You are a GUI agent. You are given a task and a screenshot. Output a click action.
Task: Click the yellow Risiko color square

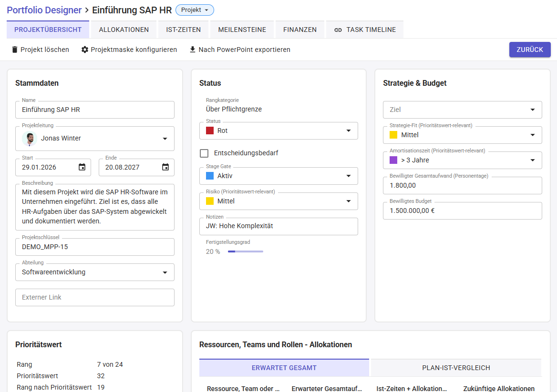click(x=210, y=201)
